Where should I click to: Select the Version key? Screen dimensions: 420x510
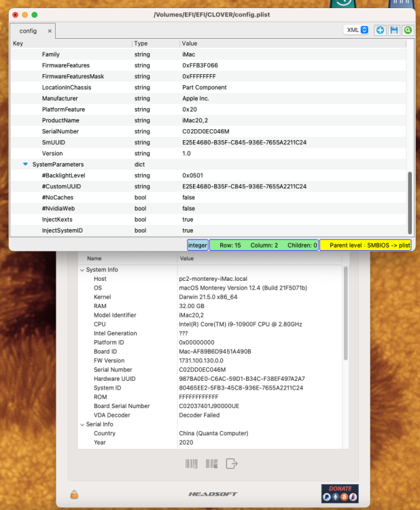tap(52, 154)
